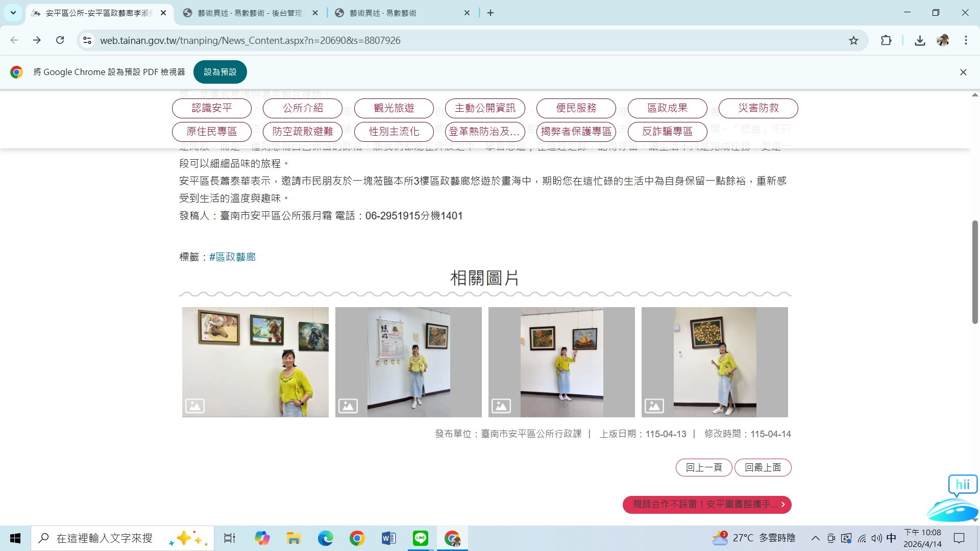Open Word from the taskbar
Viewport: 980px width, 551px height.
coord(388,538)
